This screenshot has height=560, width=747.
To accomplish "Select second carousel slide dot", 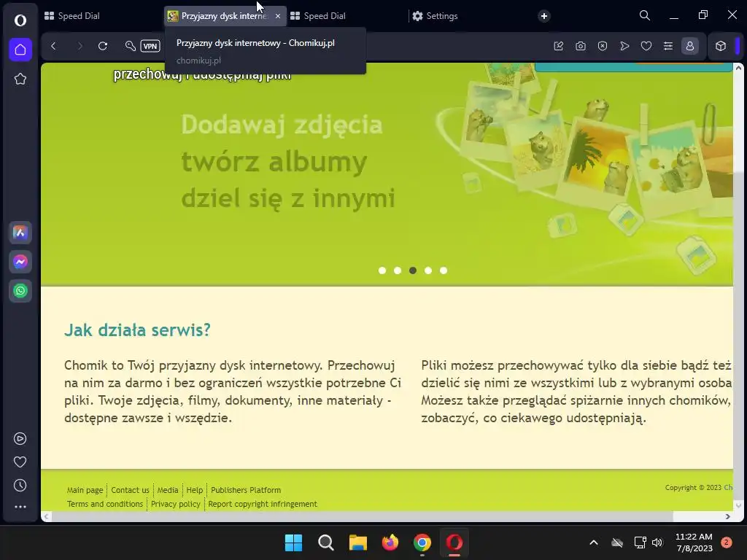I will pyautogui.click(x=398, y=271).
